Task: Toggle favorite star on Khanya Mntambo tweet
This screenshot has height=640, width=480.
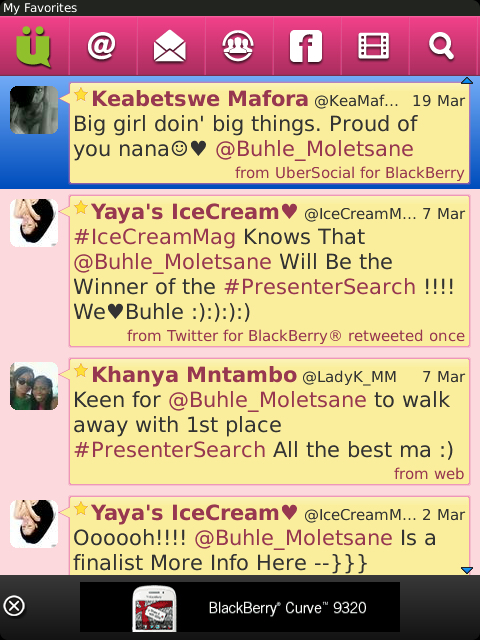Action: (81, 371)
